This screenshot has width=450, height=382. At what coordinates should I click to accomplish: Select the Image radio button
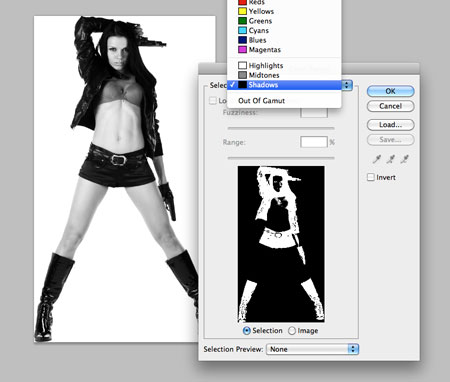tap(292, 331)
